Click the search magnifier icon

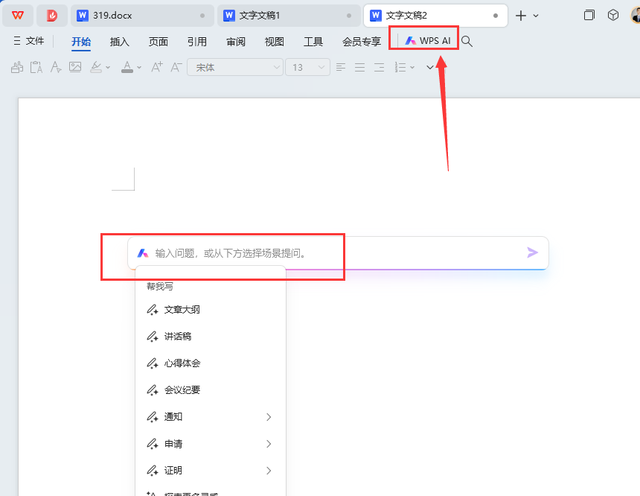point(467,41)
